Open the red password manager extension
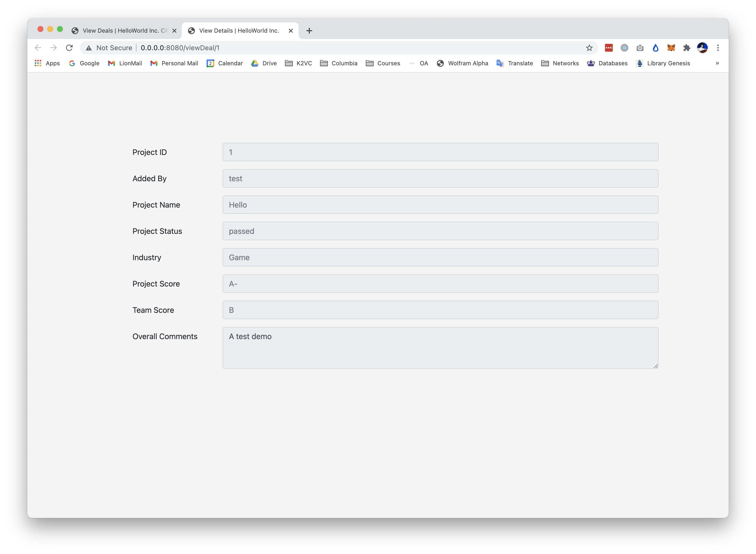This screenshot has height=554, width=756. pyautogui.click(x=608, y=48)
